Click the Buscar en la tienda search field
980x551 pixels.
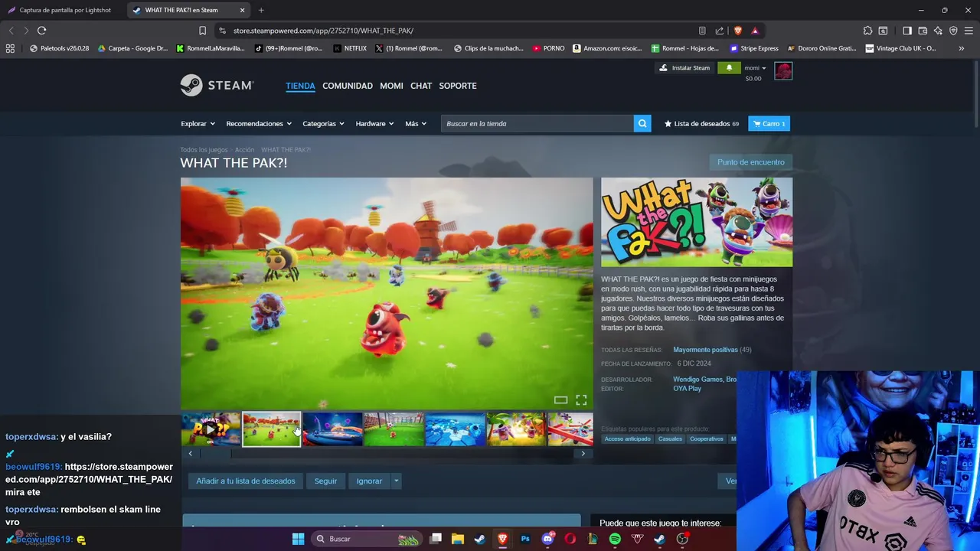click(x=537, y=123)
